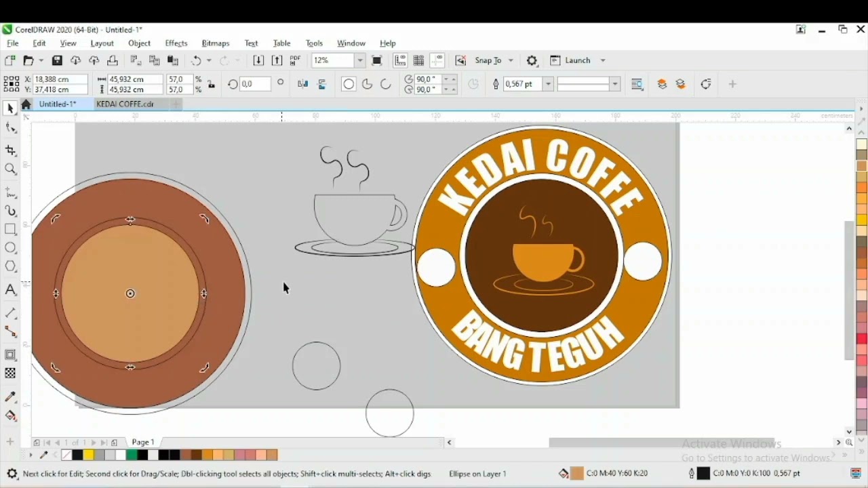
Task: Open the zoom level dropdown
Action: coord(360,61)
